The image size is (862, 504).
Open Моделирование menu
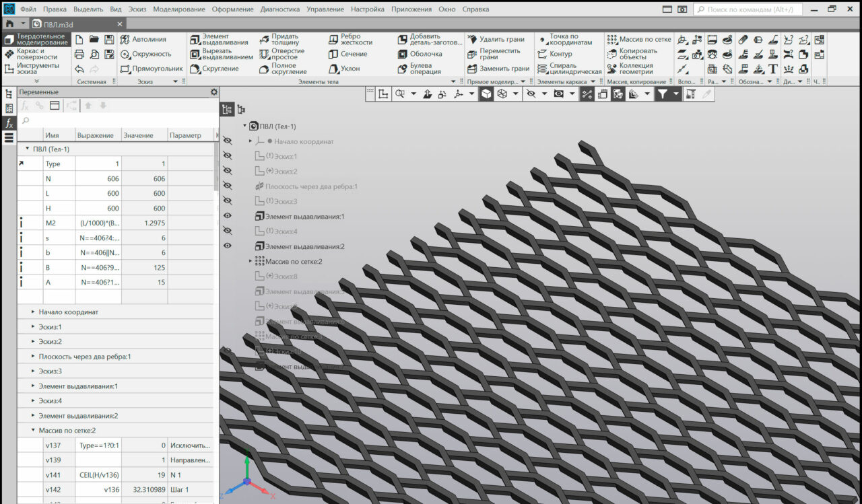coord(179,9)
